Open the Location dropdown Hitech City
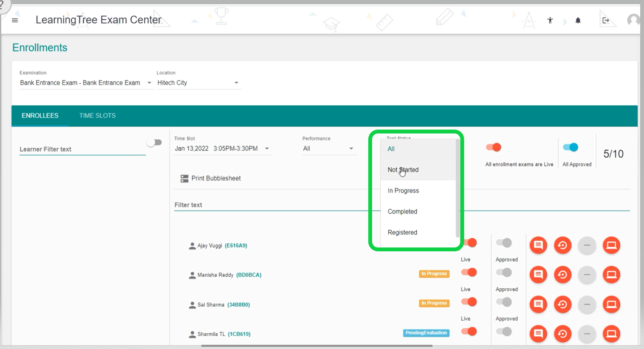The width and height of the screenshot is (644, 349). point(198,83)
